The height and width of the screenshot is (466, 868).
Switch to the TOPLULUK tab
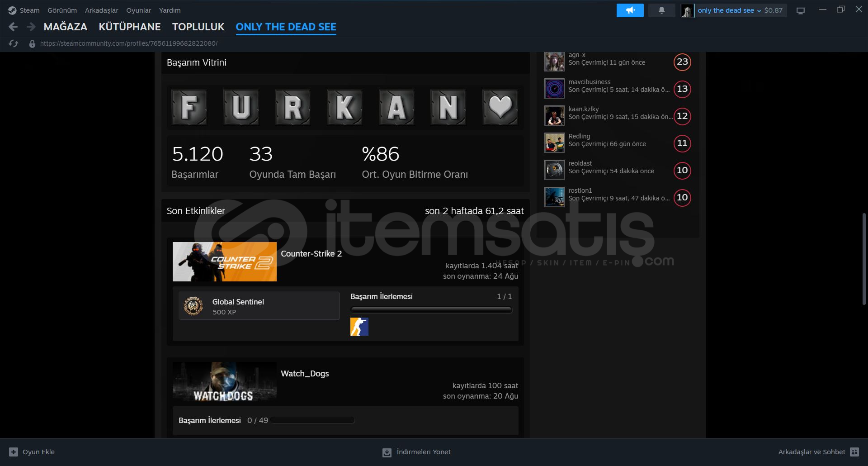[x=198, y=27]
